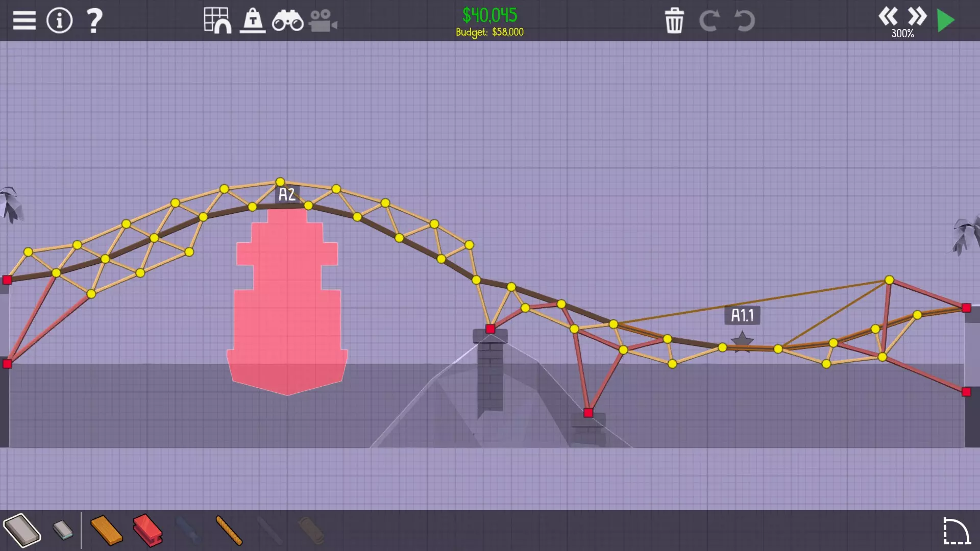The image size is (980, 551).
Task: Decrease simulation speed with left chevrons
Action: click(x=888, y=16)
